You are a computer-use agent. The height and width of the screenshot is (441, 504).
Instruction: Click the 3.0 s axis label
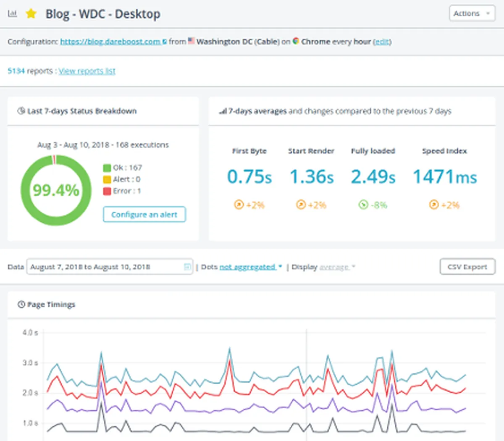click(30, 362)
